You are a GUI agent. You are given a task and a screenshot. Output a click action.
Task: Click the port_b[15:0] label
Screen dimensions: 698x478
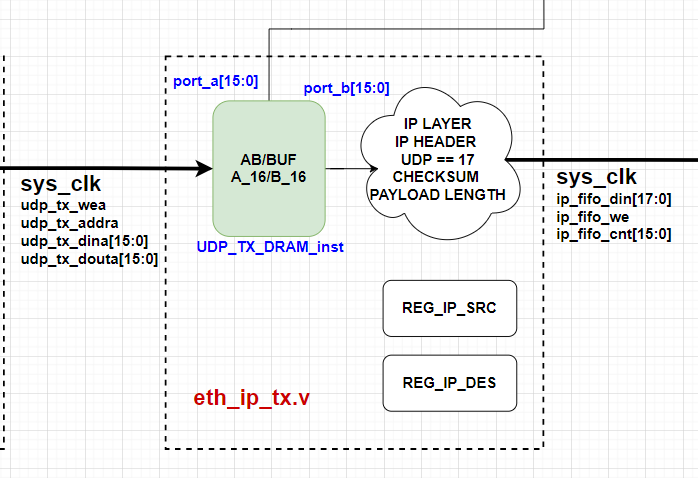(x=346, y=88)
